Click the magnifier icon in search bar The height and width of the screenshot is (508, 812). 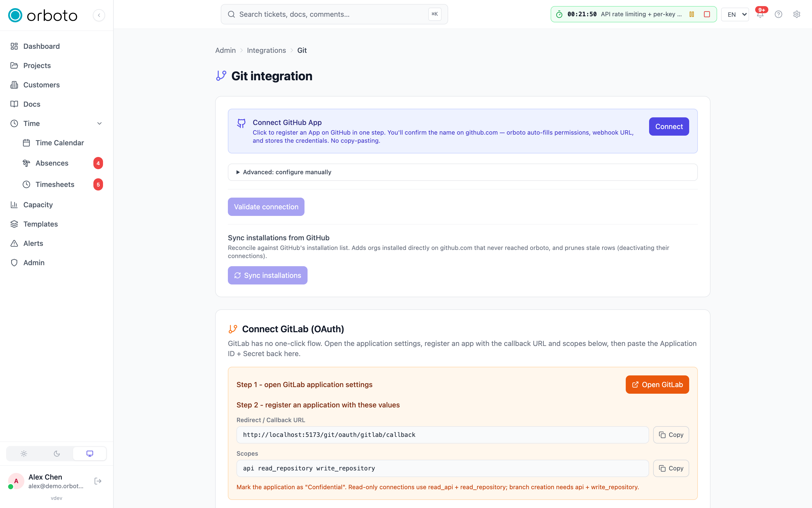click(x=231, y=14)
